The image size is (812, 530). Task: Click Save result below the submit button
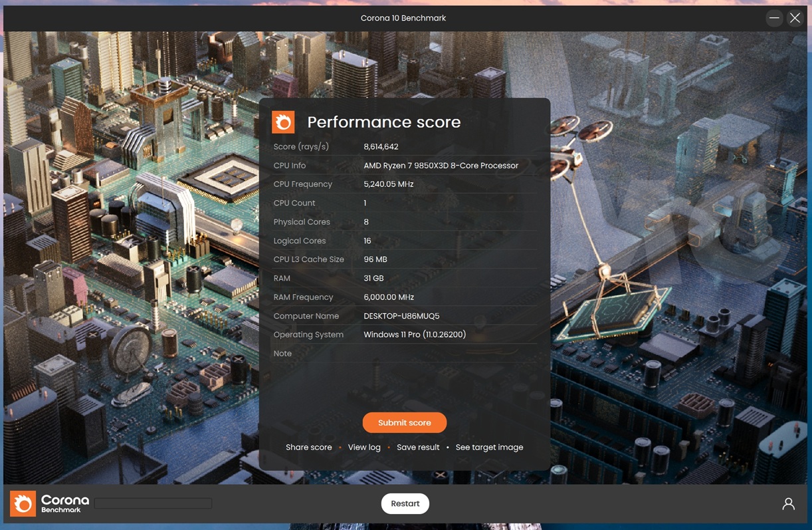point(418,447)
